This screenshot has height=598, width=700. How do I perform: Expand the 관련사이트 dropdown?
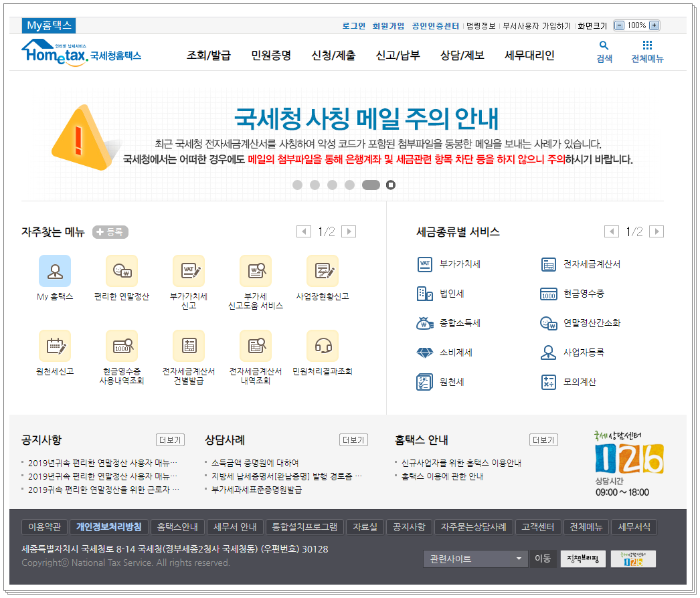[475, 559]
